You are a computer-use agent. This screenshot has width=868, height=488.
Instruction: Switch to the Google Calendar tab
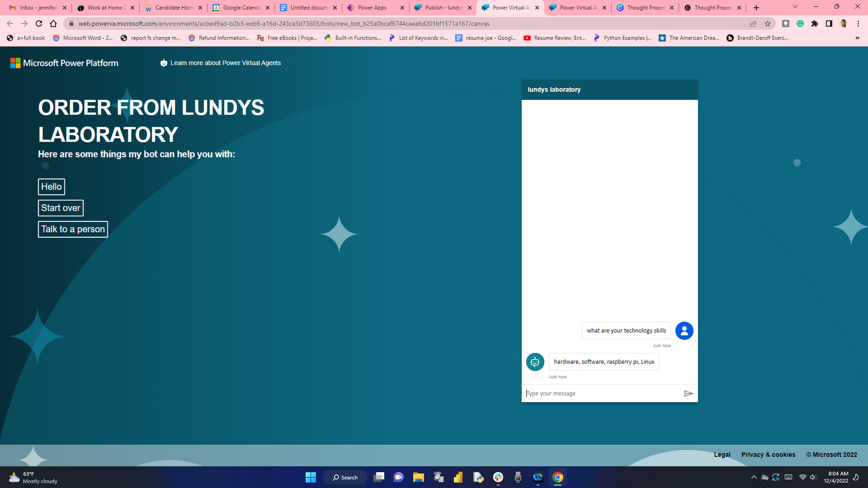pyautogui.click(x=241, y=8)
